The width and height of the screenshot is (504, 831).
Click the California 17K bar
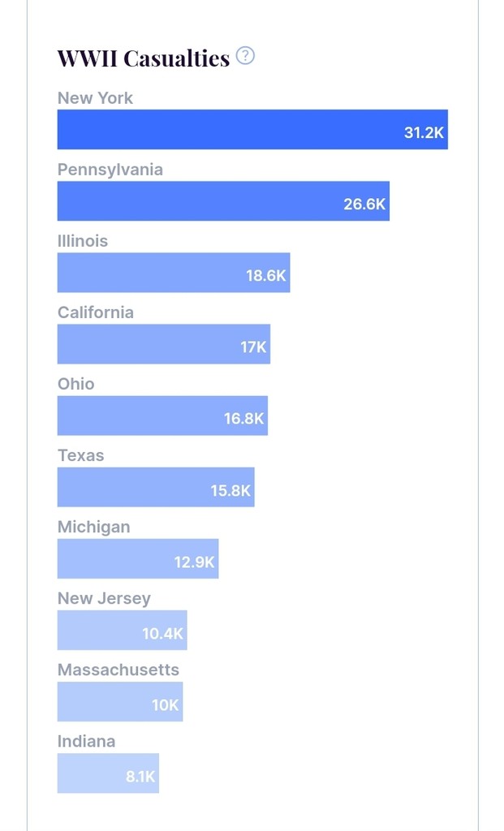pos(163,344)
